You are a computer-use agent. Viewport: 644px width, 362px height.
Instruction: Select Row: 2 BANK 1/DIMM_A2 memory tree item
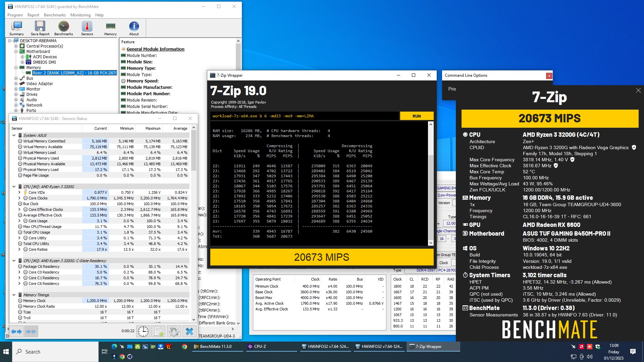(x=75, y=73)
